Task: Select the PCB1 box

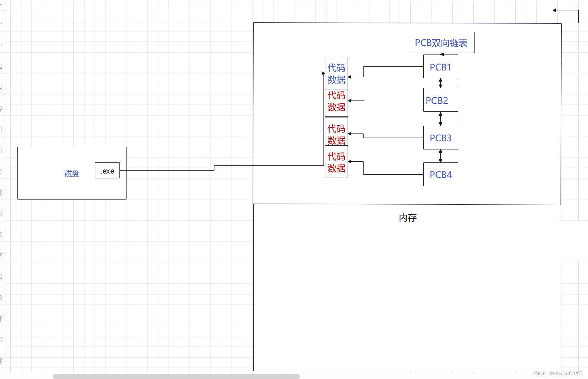Action: click(x=441, y=67)
